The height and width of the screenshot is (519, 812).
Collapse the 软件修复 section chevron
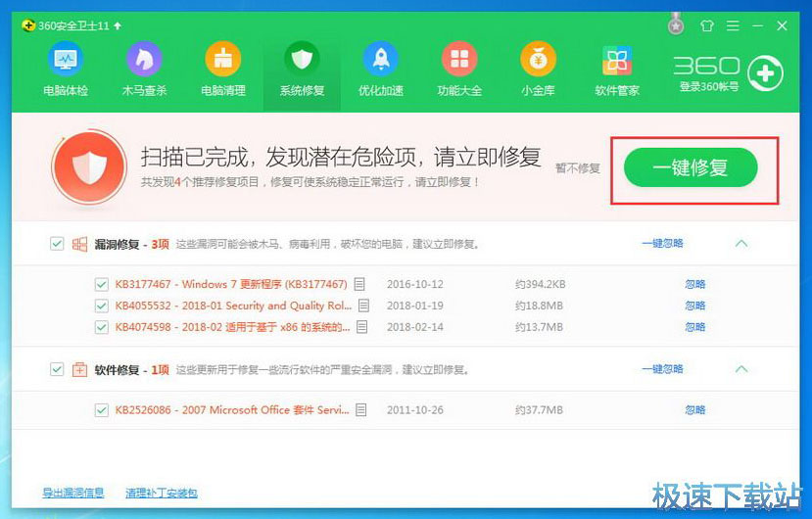pyautogui.click(x=741, y=369)
